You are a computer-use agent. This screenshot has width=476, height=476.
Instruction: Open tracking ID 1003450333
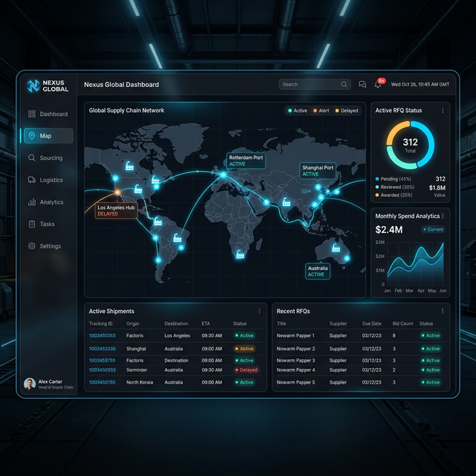click(x=102, y=370)
